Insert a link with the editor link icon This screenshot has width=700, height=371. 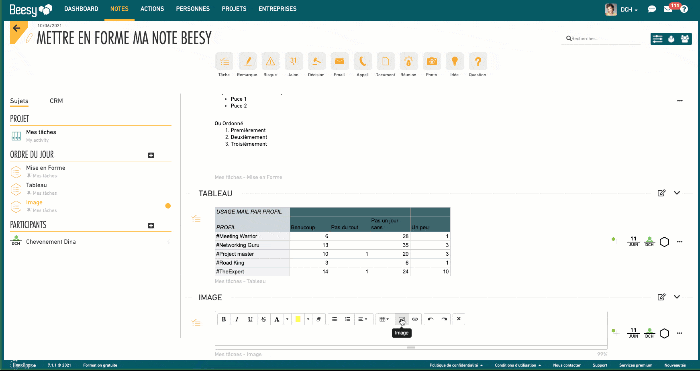pyautogui.click(x=415, y=319)
